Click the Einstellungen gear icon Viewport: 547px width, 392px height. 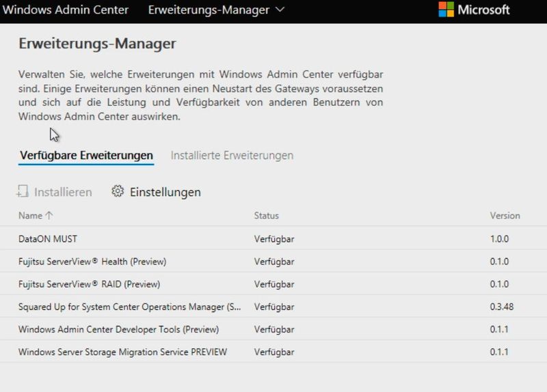(118, 191)
